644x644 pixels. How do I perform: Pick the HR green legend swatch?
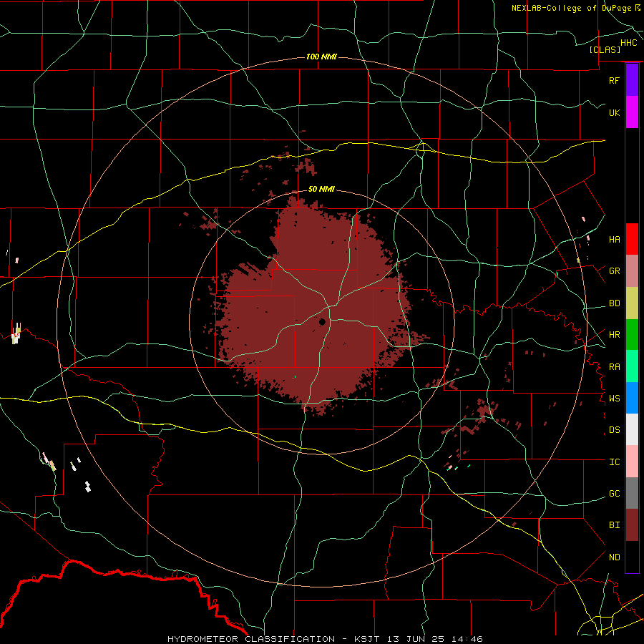(x=632, y=334)
